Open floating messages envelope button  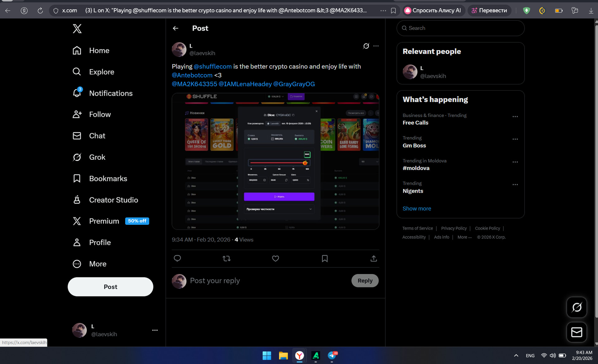577,332
